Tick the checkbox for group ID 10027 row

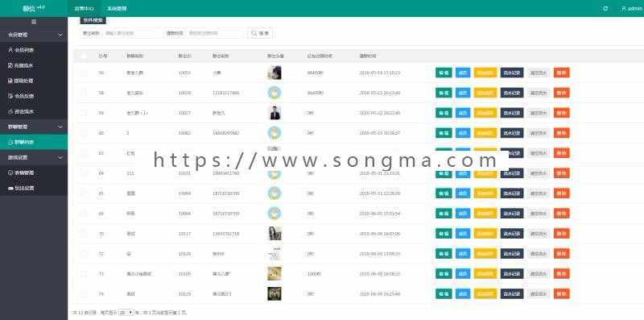point(84,113)
